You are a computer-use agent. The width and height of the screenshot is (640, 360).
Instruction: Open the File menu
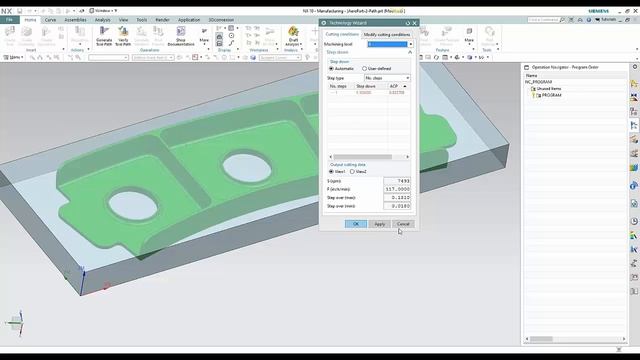pos(9,20)
